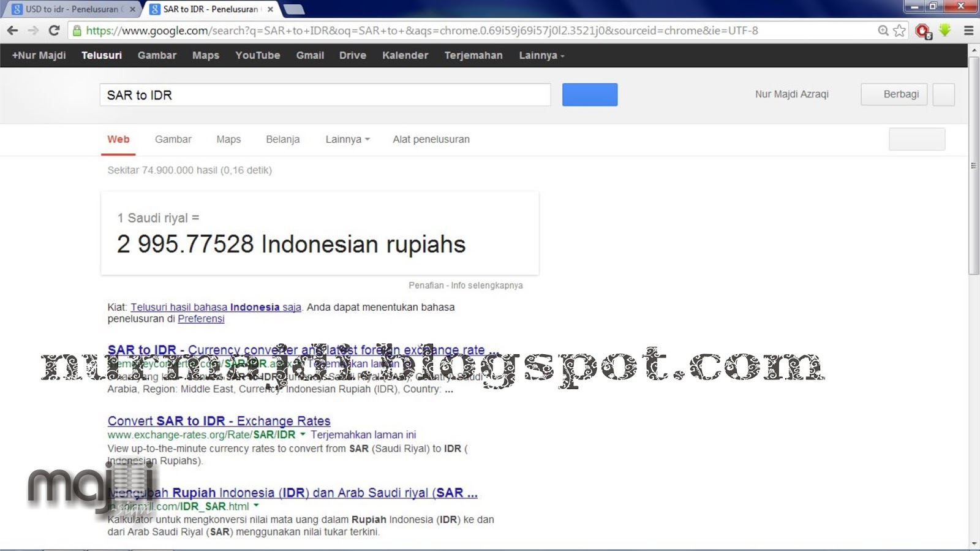
Task: Open YouTube from the Google bar
Action: (258, 55)
